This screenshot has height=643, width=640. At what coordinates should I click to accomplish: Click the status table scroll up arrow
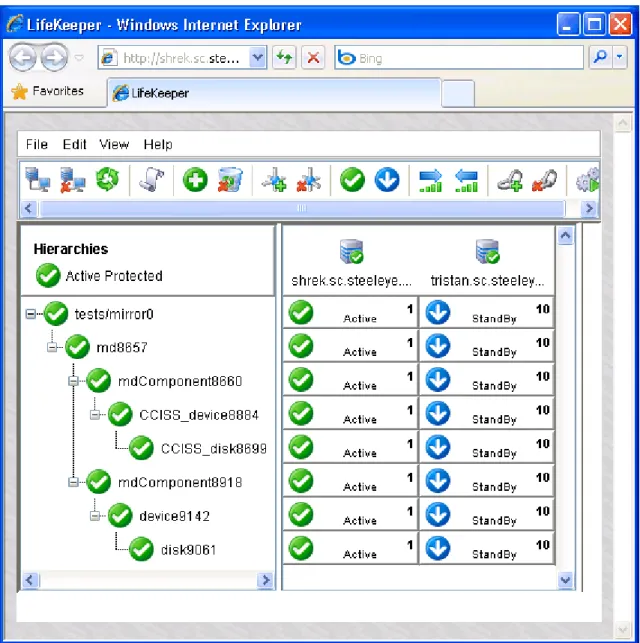coord(565,235)
